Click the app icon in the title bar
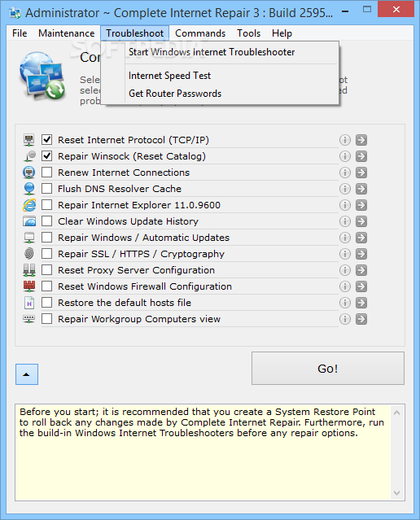The width and height of the screenshot is (420, 520). tap(15, 12)
